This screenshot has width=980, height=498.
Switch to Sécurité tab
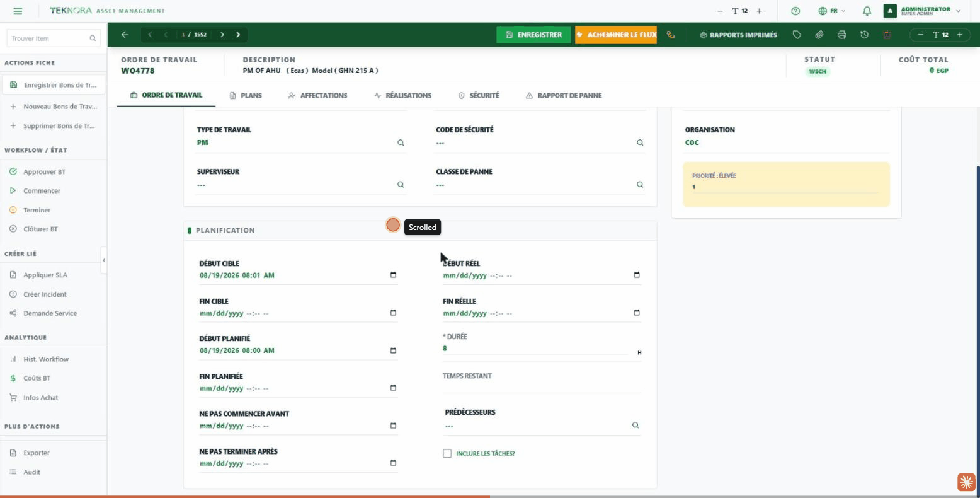[478, 95]
